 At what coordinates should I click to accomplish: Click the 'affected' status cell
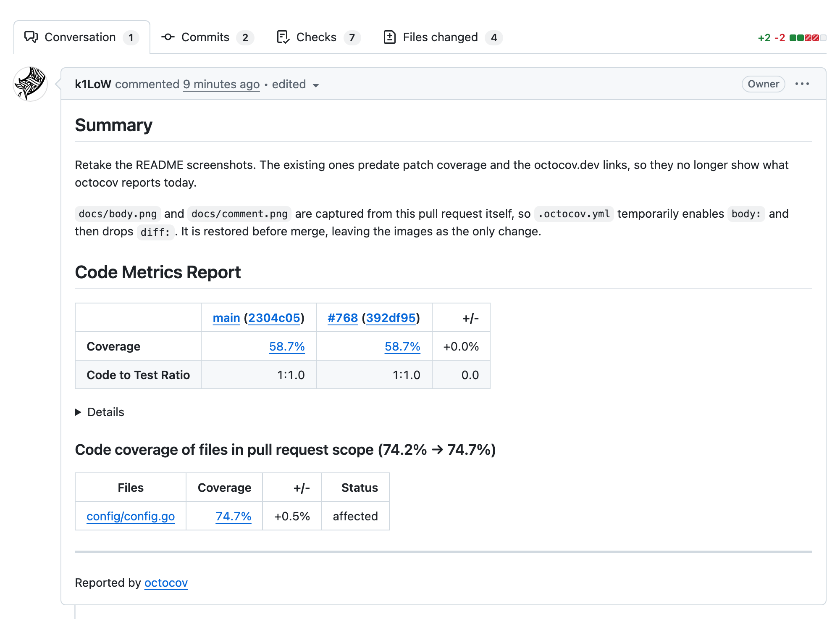[355, 516]
